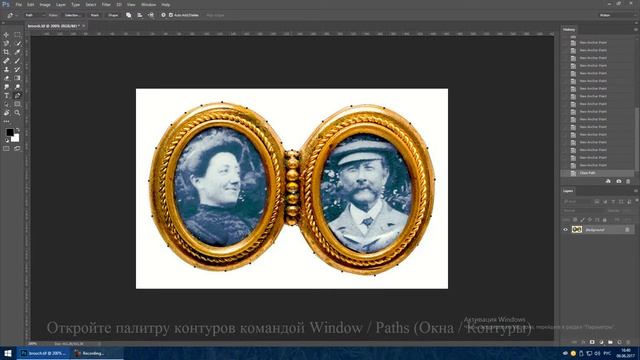Open layer blend mode dropdown
Image resolution: width=640 pixels, height=360 pixels.
[583, 211]
